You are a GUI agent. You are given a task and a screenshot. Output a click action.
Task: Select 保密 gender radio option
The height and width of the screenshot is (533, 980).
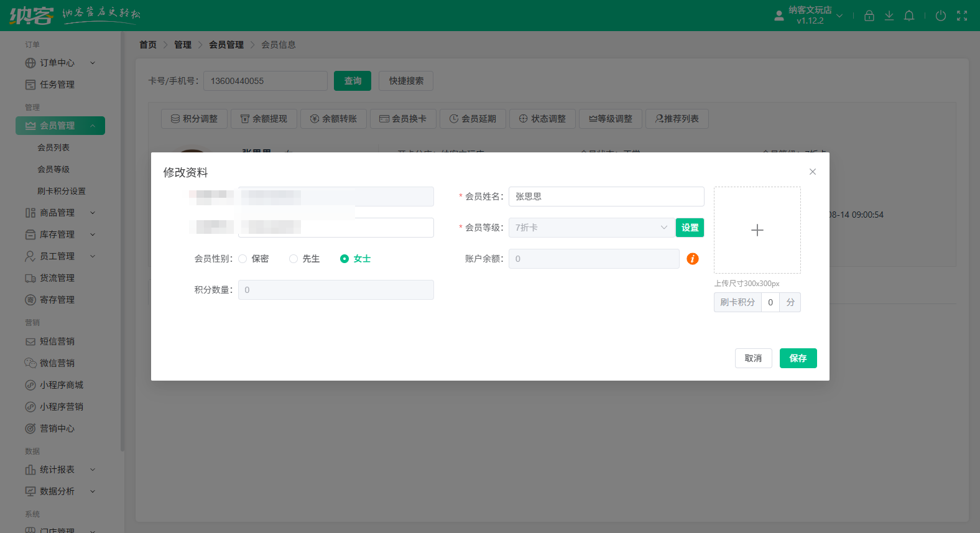[x=243, y=259]
